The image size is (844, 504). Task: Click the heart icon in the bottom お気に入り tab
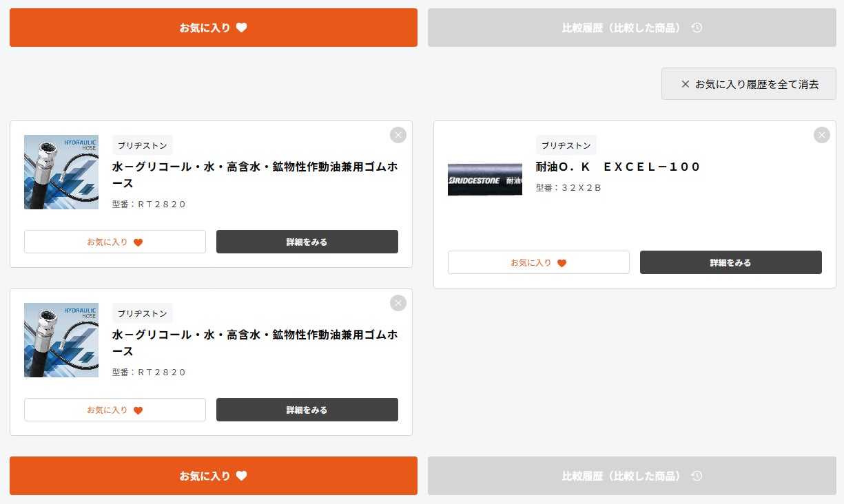(241, 476)
